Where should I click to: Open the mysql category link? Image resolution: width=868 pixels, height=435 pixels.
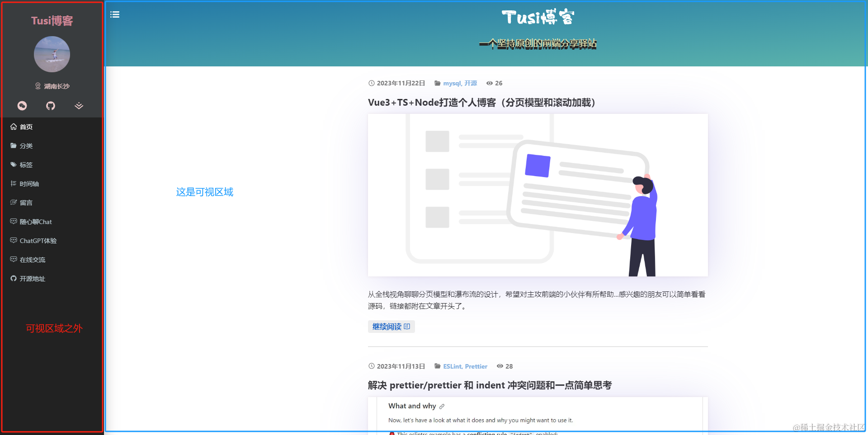pyautogui.click(x=452, y=83)
